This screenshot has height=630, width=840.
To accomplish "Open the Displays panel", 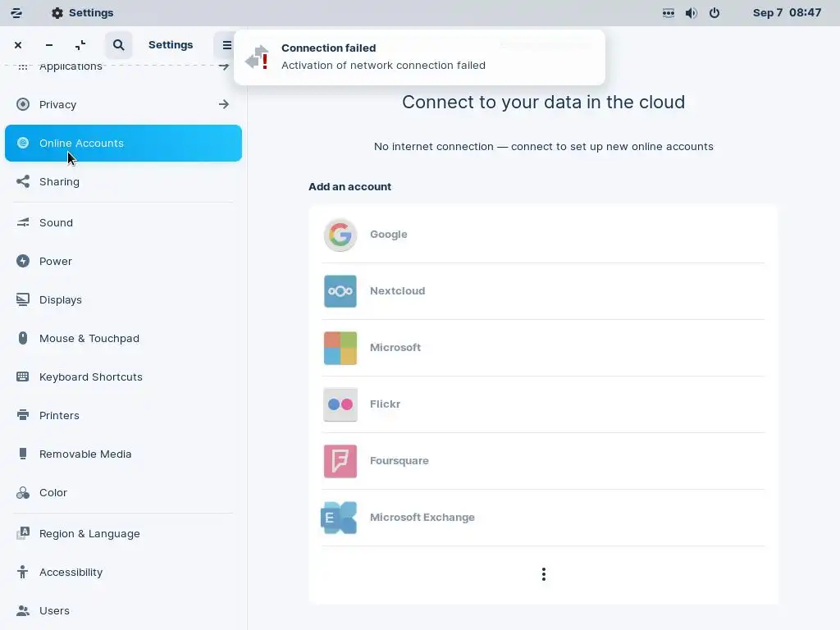I will click(123, 299).
